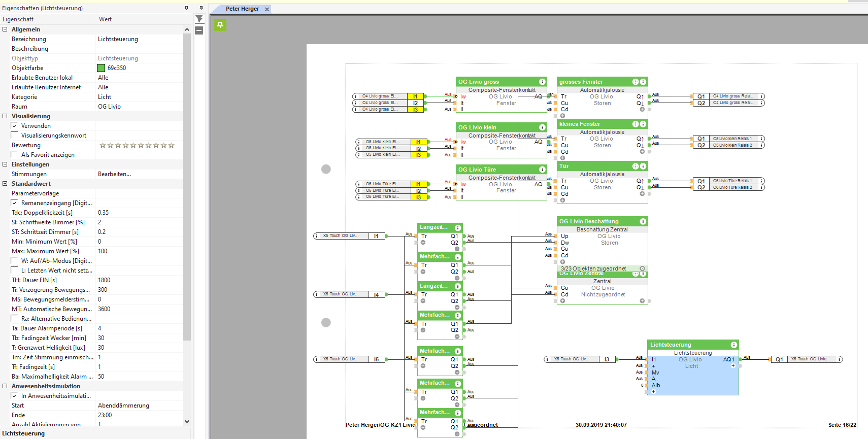868x439 pixels.
Task: Collapse the Standardwert section
Action: [x=5, y=184]
